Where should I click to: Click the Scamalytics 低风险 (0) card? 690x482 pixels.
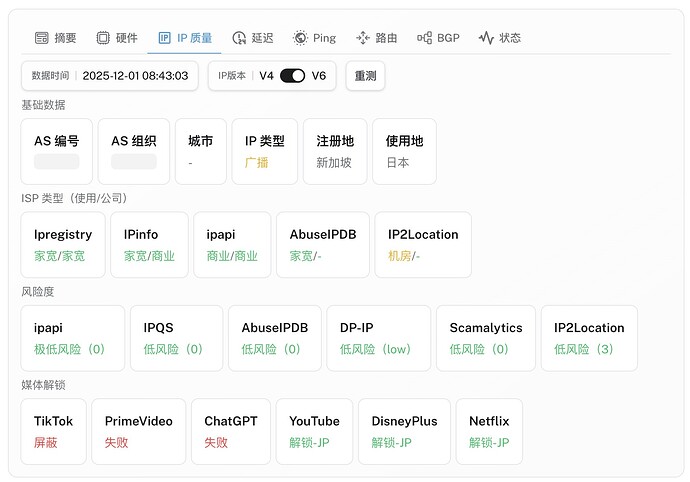(x=486, y=338)
